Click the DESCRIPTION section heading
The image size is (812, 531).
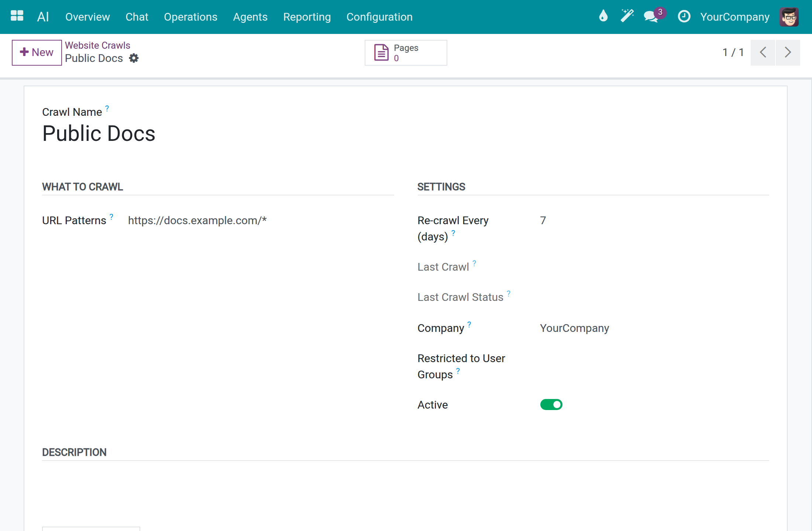tap(74, 452)
